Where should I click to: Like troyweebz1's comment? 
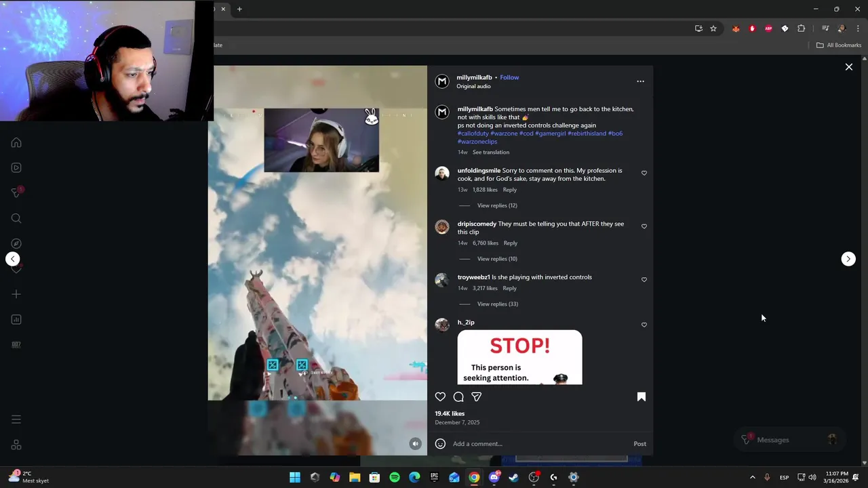click(644, 279)
